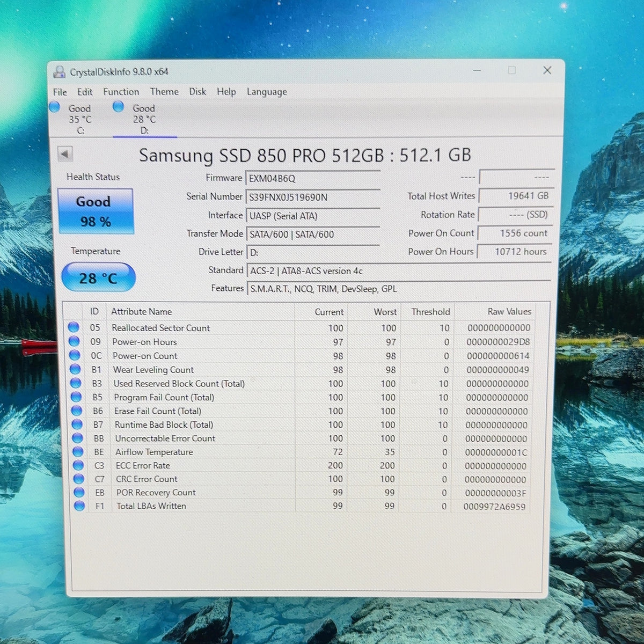
Task: Click the Features field
Action: pos(399,289)
